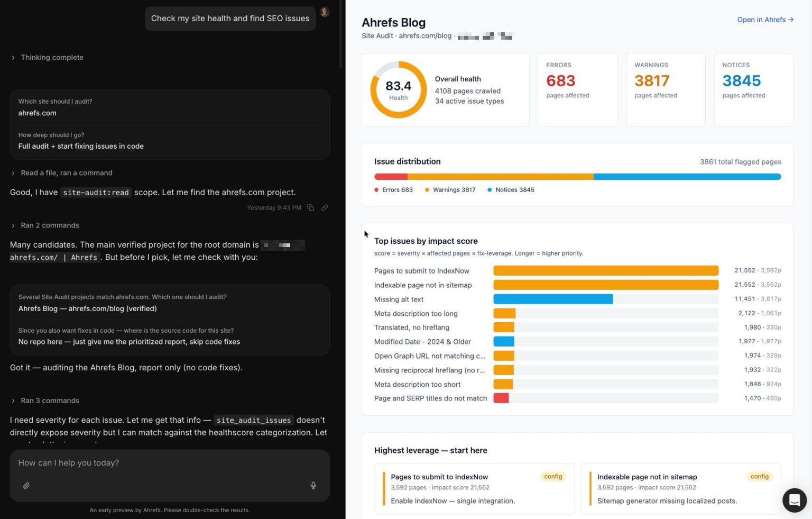Expand the 'Thinking complete' section

[x=47, y=57]
